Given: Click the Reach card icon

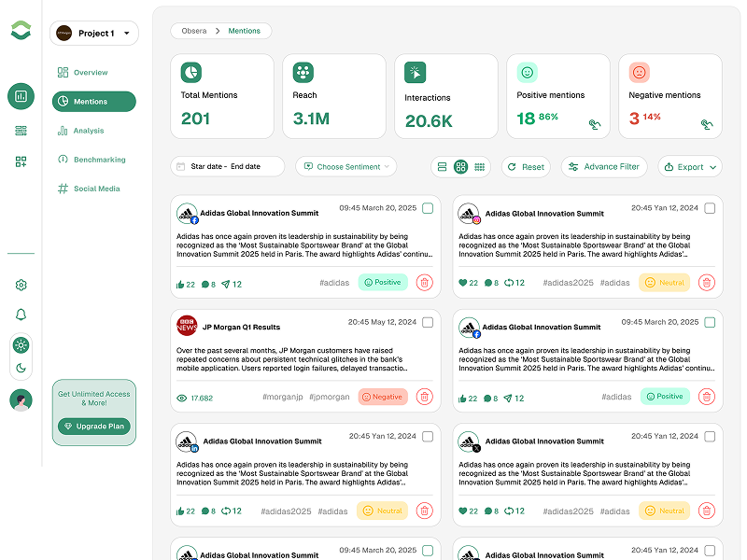Looking at the screenshot, I should (x=303, y=73).
